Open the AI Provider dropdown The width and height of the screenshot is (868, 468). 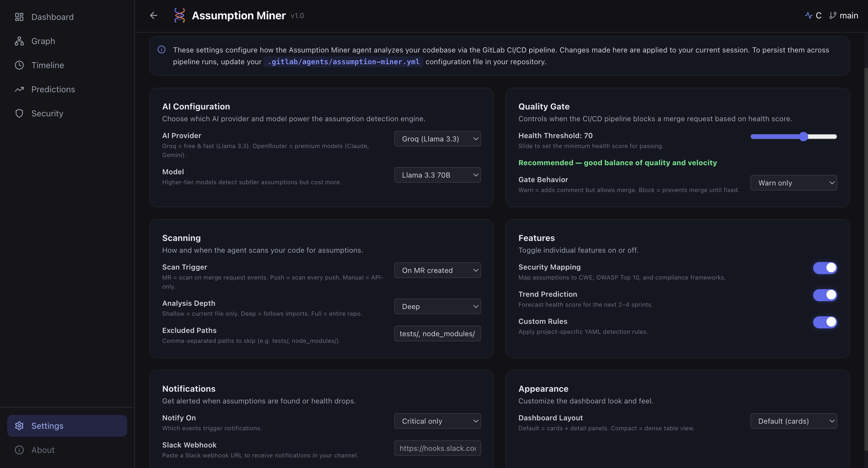tap(437, 139)
